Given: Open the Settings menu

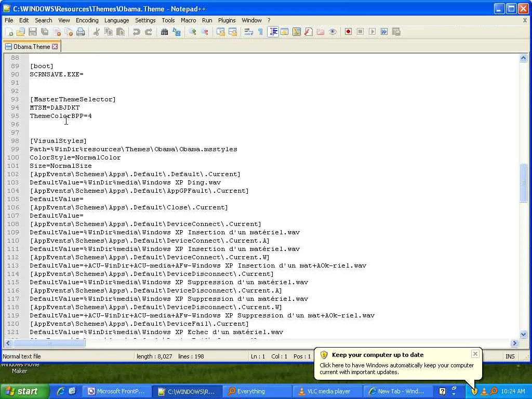Looking at the screenshot, I should tap(145, 20).
